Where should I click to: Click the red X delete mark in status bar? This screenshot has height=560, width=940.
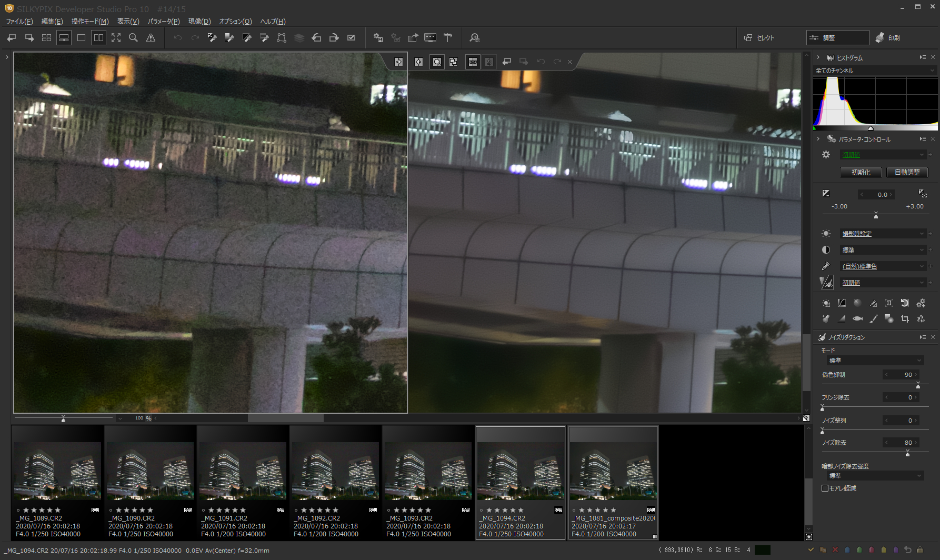point(835,550)
